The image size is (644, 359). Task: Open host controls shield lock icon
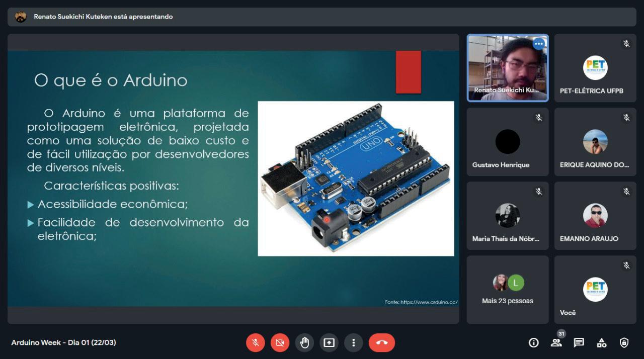click(624, 343)
